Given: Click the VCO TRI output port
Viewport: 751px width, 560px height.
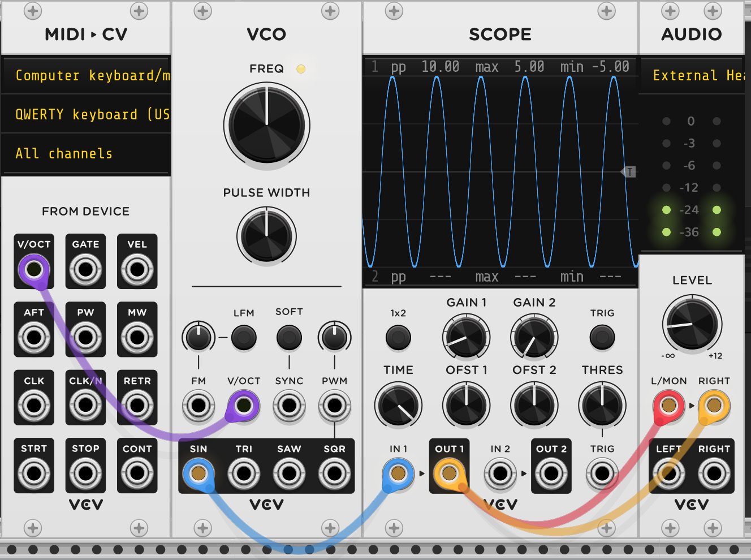Looking at the screenshot, I should click(244, 473).
